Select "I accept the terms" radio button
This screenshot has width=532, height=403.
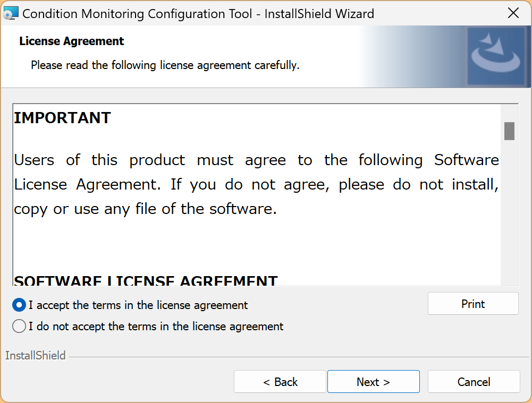(x=19, y=305)
